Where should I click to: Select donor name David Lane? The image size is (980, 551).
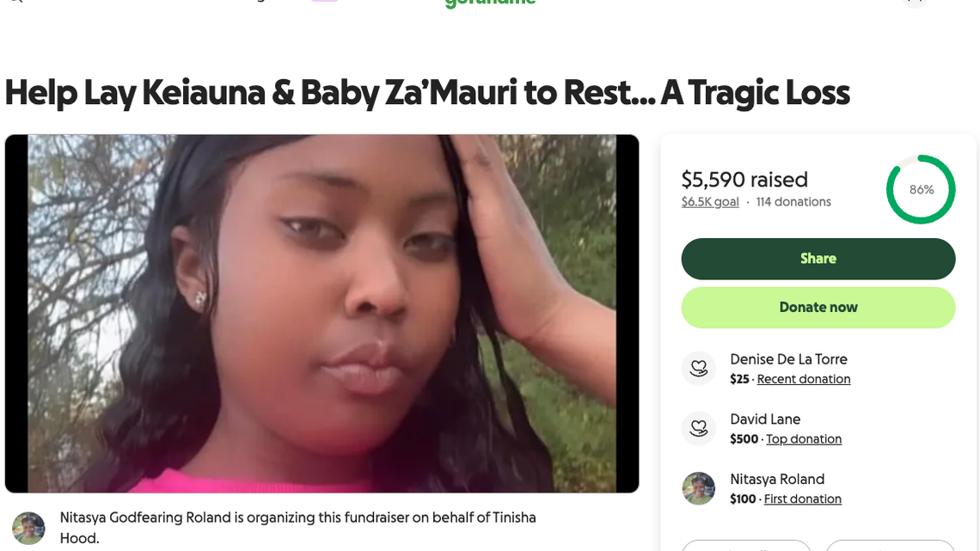coord(765,419)
